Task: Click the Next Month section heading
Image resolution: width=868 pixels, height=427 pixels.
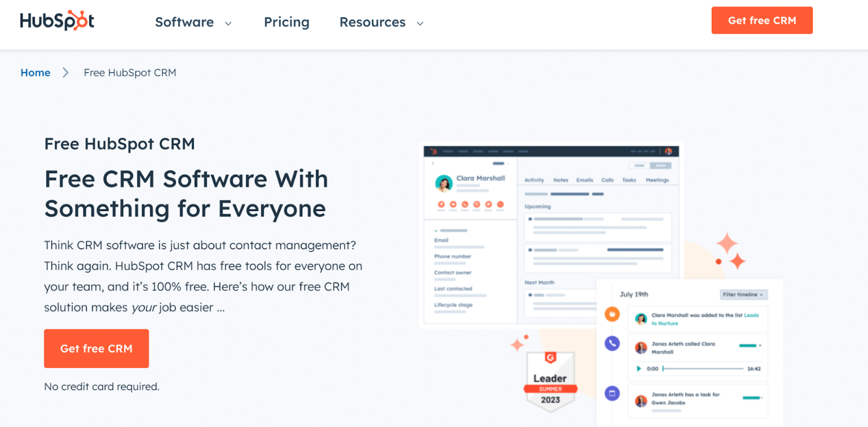Action: [539, 283]
